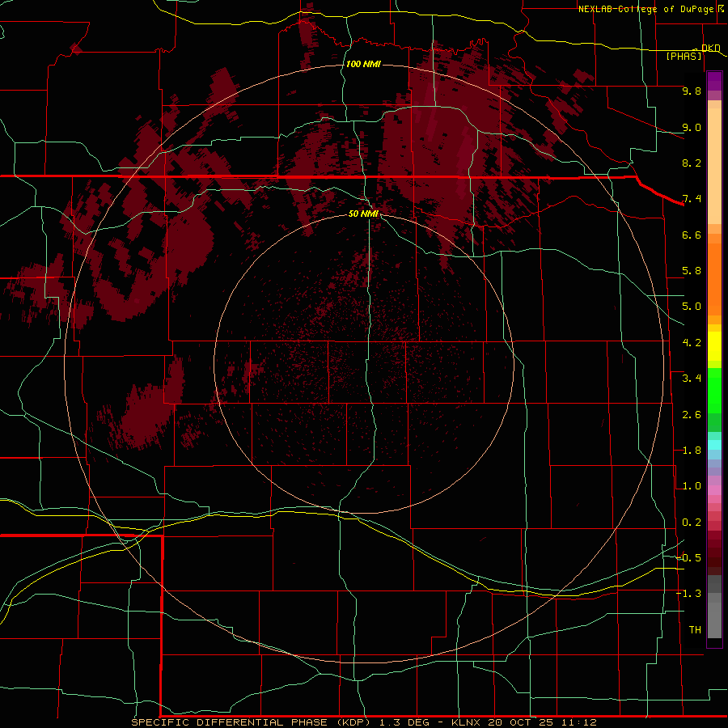Select the 4.2 scale label

click(x=692, y=343)
